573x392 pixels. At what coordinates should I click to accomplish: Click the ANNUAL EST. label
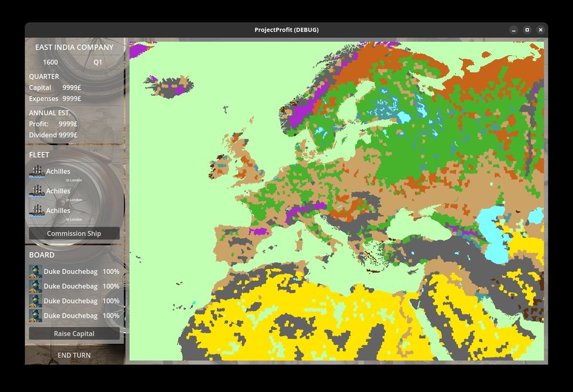click(x=50, y=113)
